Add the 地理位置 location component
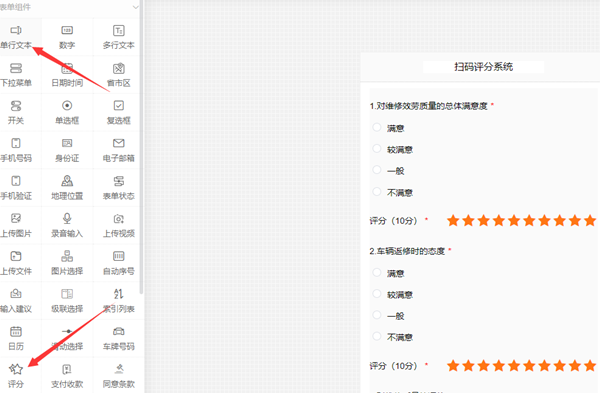The width and height of the screenshot is (600, 393). pos(67,188)
